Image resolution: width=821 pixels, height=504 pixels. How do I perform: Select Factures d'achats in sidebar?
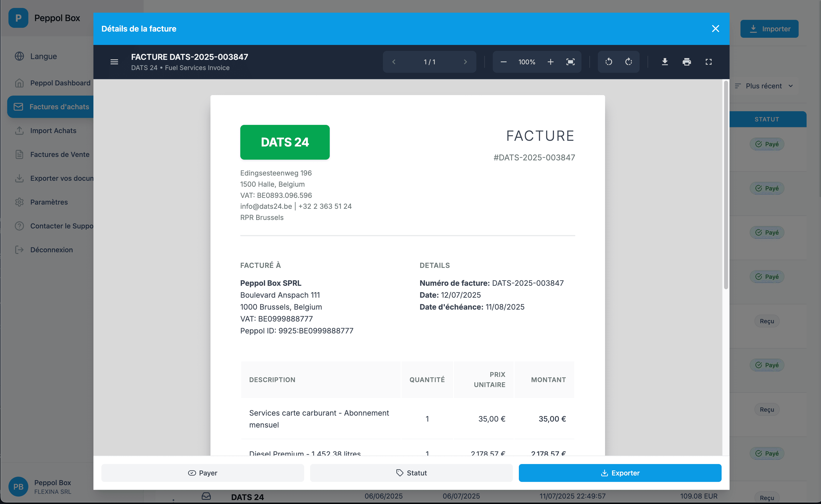coord(51,107)
